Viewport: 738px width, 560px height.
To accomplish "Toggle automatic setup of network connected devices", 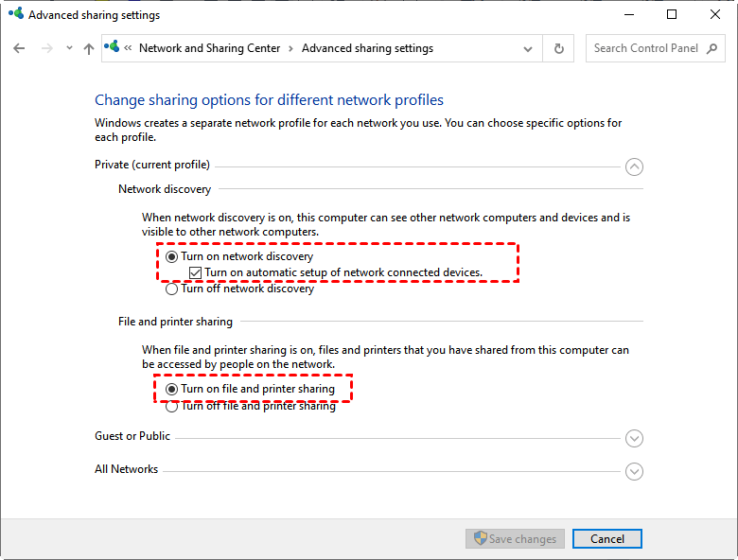I will click(x=196, y=272).
